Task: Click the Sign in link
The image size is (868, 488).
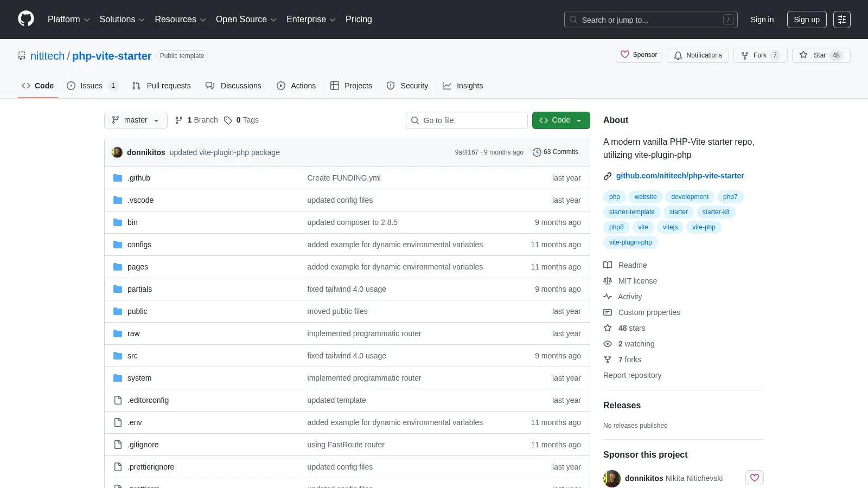Action: click(x=762, y=20)
